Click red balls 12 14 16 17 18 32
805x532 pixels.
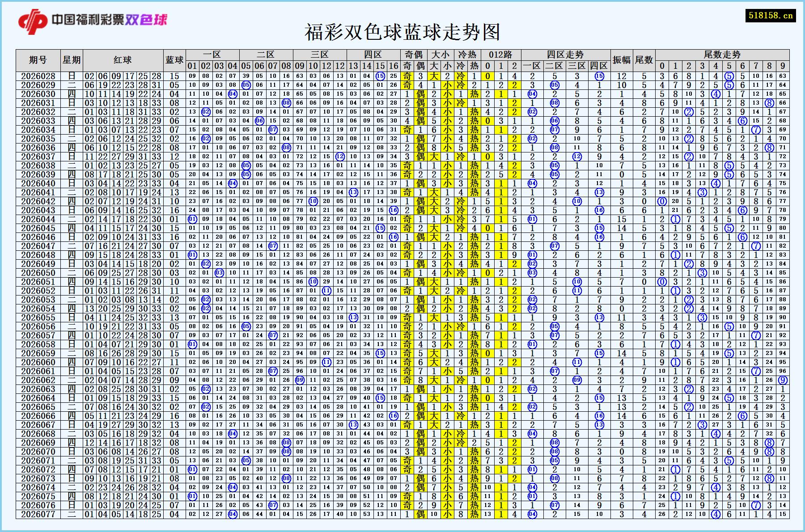tap(123, 443)
